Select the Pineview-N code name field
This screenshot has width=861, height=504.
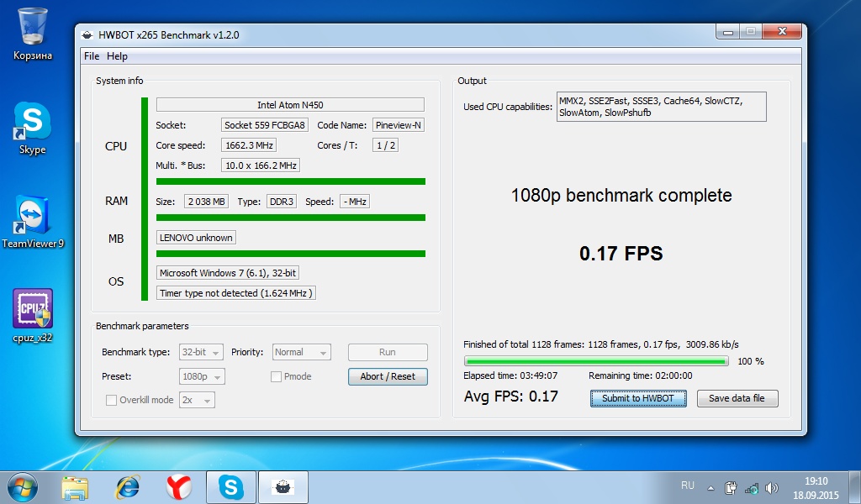tap(399, 125)
